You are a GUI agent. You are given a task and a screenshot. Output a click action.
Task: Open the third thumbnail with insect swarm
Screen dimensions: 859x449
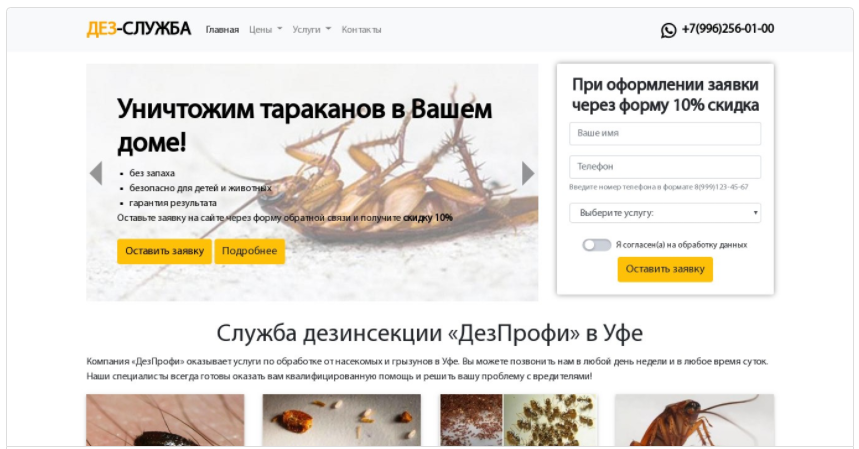(519, 420)
